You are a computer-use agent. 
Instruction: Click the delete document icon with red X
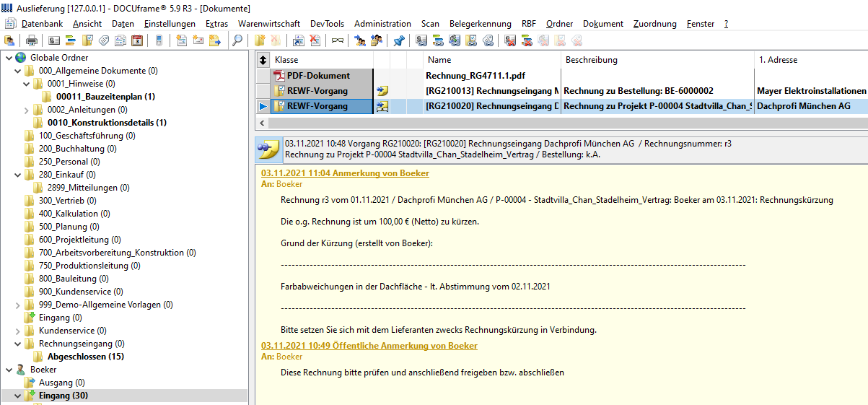tap(315, 40)
